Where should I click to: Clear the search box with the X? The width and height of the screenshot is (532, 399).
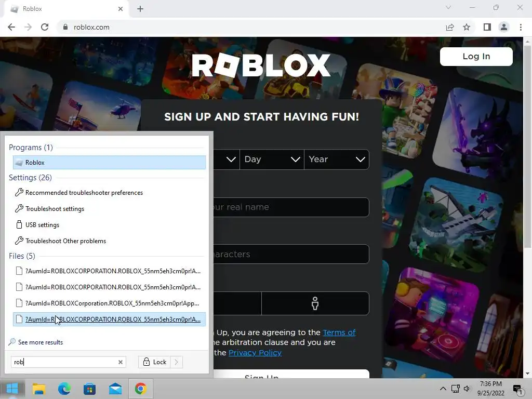pyautogui.click(x=121, y=362)
